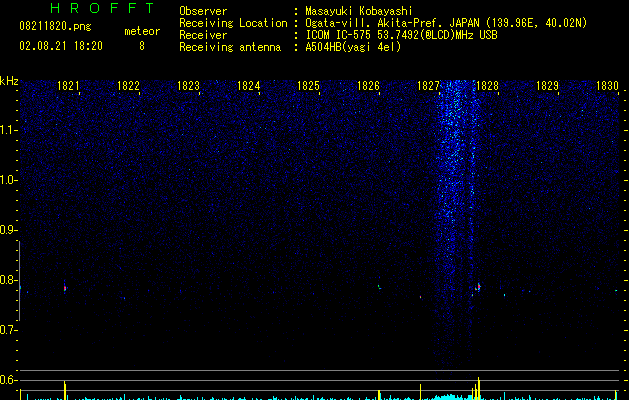Click the 1.1 kHz frequency label
The height and width of the screenshot is (400, 629).
tap(8, 130)
